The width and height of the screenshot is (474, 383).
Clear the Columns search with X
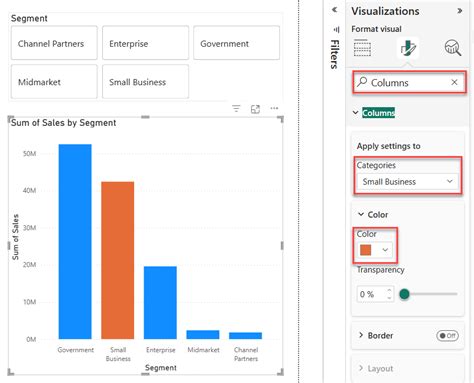coord(454,82)
